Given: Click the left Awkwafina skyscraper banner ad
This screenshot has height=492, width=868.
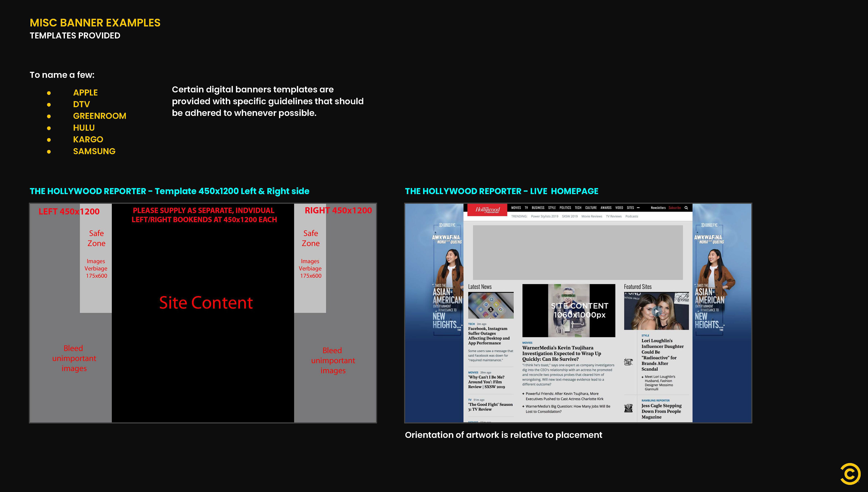Looking at the screenshot, I should click(434, 313).
